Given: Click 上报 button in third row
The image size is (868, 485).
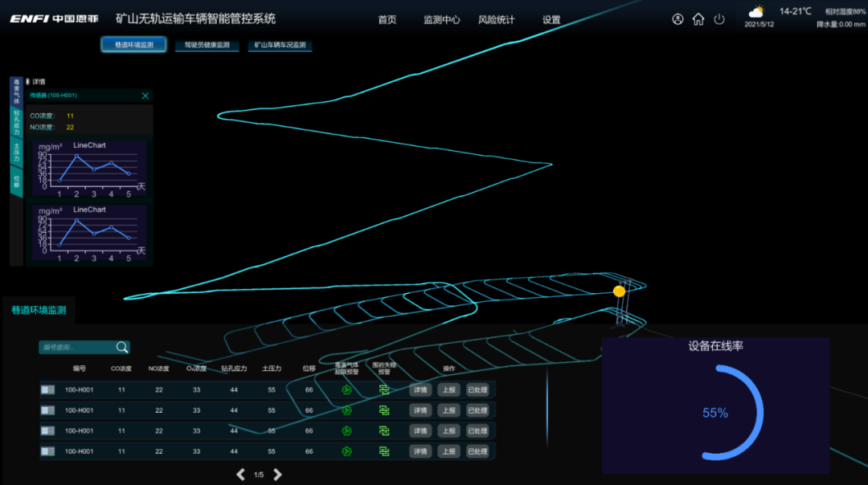Looking at the screenshot, I should pyautogui.click(x=448, y=431).
